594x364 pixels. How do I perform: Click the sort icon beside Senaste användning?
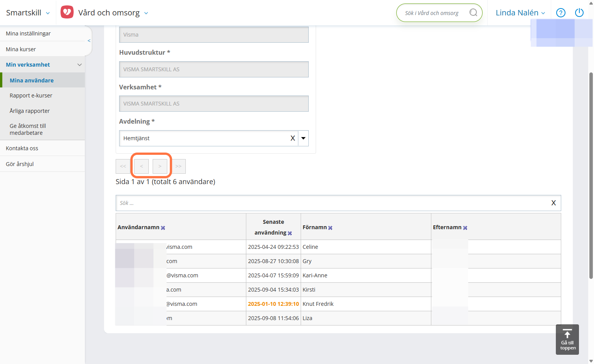(x=290, y=233)
